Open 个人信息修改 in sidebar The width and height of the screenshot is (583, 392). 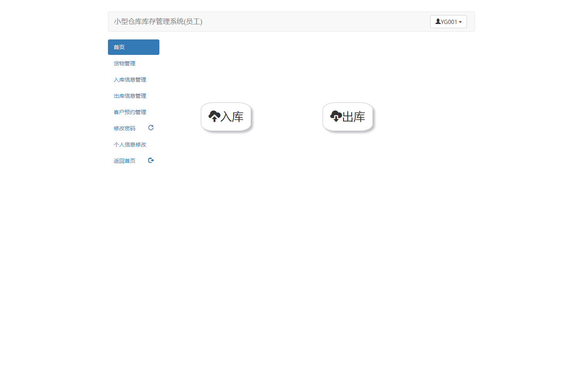(133, 145)
